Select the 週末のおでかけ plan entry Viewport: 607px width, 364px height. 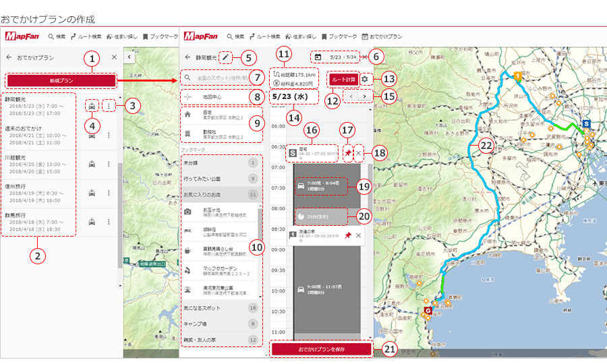click(x=38, y=135)
